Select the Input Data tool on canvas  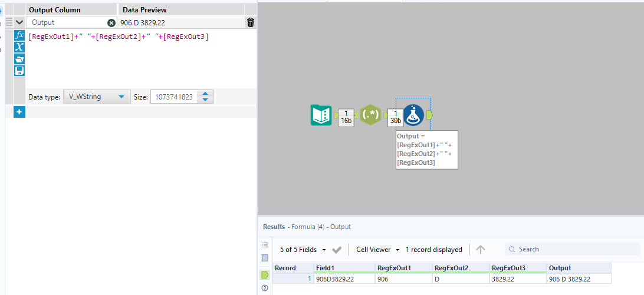321,115
